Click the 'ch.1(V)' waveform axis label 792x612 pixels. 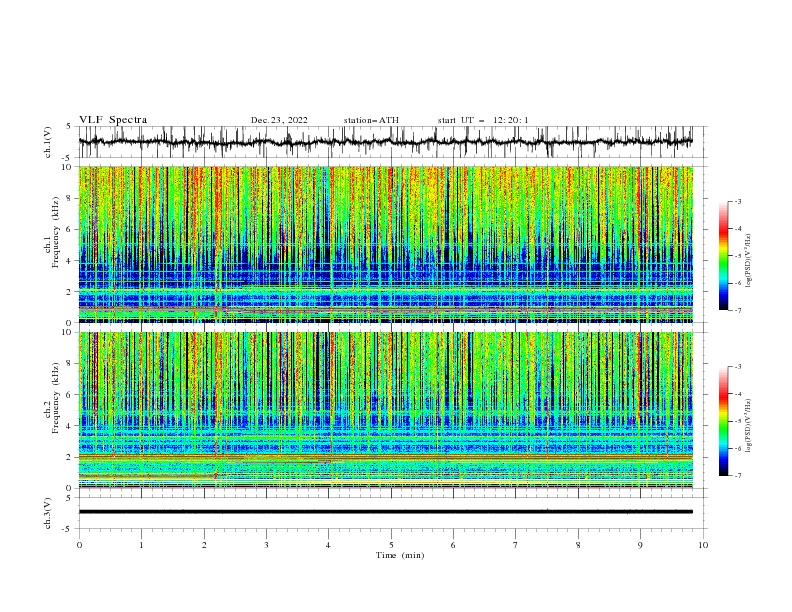[x=48, y=142]
